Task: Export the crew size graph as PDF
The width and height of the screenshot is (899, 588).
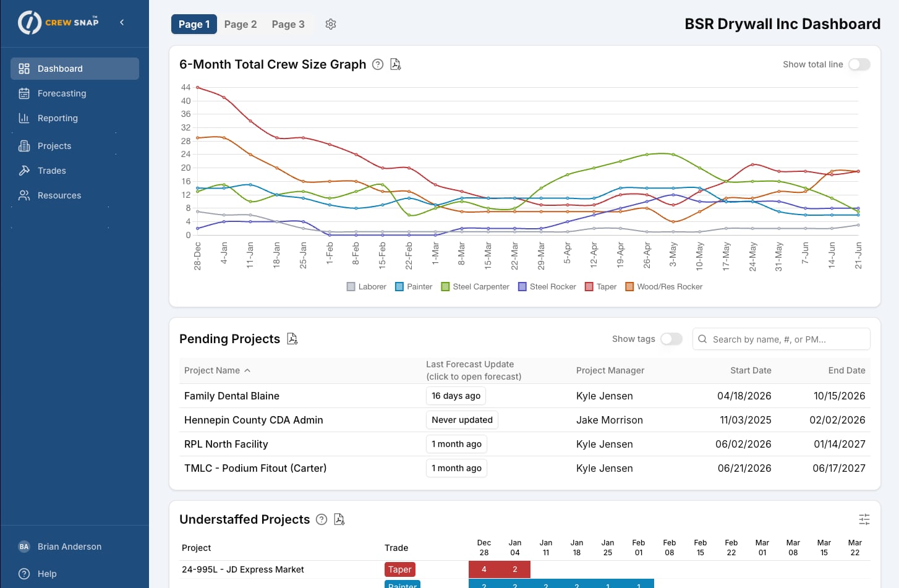Action: pos(396,64)
